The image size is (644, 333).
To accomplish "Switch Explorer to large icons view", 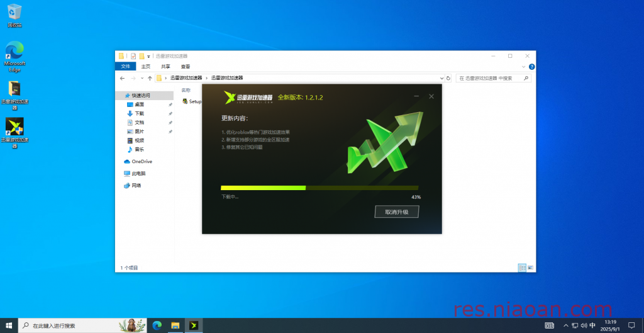I will tap(530, 268).
